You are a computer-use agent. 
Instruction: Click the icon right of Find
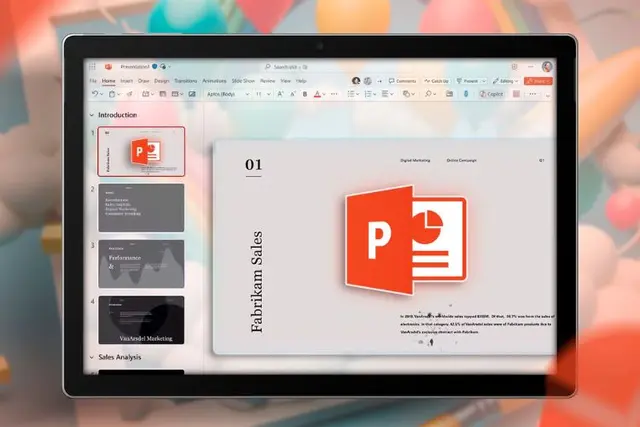click(449, 94)
